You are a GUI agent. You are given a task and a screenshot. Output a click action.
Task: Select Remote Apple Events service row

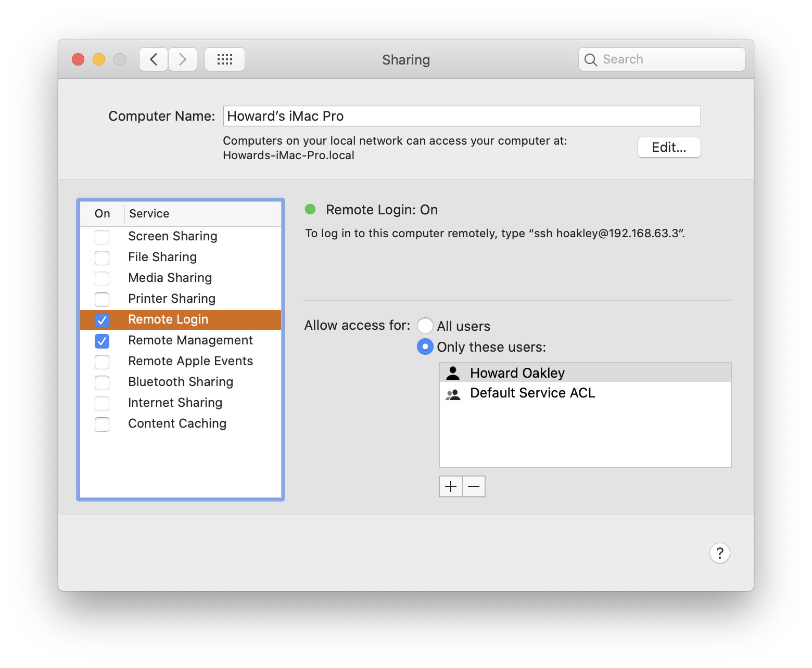191,361
